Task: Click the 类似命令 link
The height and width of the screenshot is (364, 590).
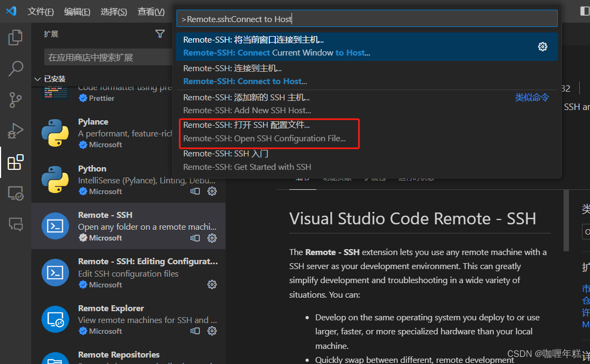Action: (x=532, y=97)
